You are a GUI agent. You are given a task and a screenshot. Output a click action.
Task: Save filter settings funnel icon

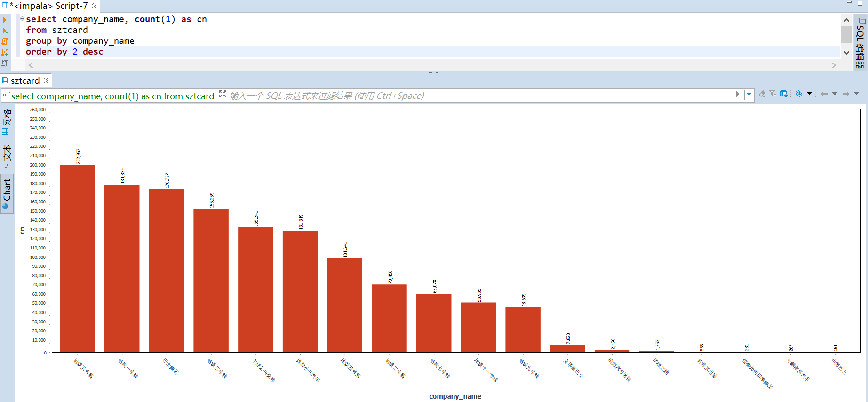click(773, 94)
